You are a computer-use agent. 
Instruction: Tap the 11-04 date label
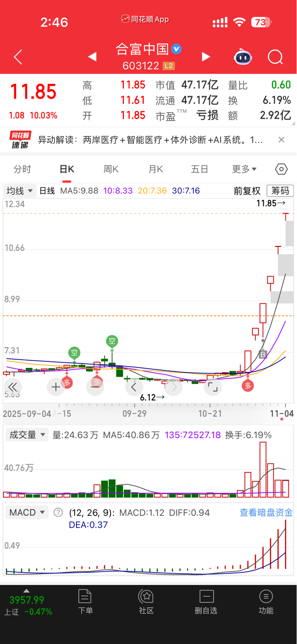pos(282,413)
